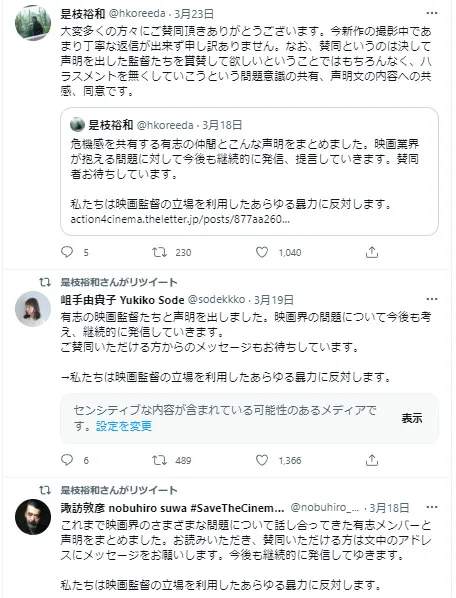
Task: Retweet the tweet with 230 retweets
Action: (159, 252)
